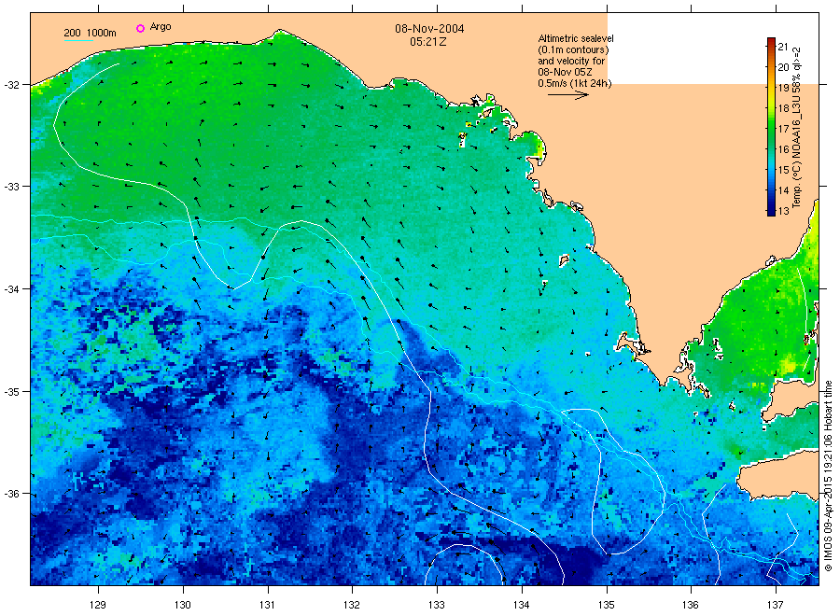Image resolution: width=840 pixels, height=616 pixels.
Task: Click longitude axis label '132'
Action: [352, 606]
